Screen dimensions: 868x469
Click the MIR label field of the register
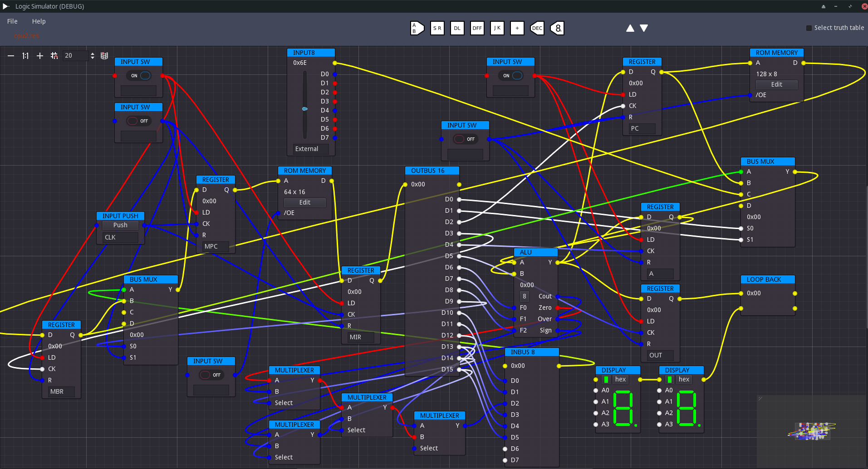(361, 337)
